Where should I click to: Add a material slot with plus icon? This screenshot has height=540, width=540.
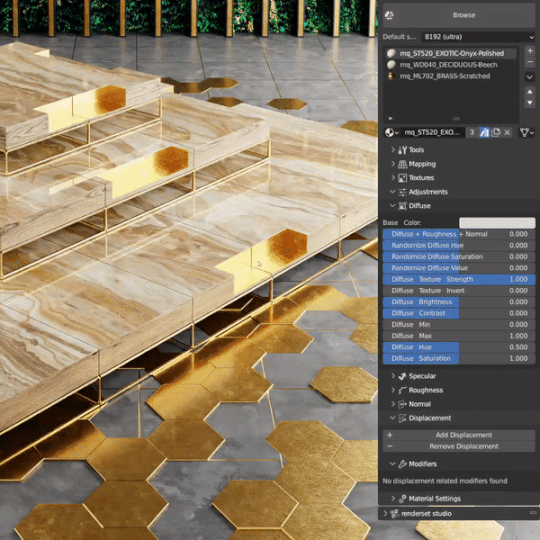530,51
